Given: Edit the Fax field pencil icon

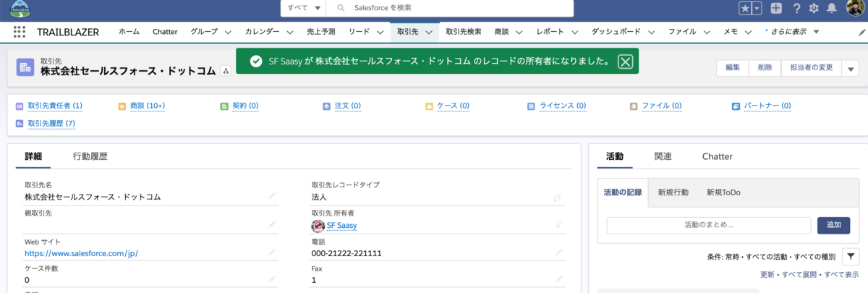Looking at the screenshot, I should 559,279.
